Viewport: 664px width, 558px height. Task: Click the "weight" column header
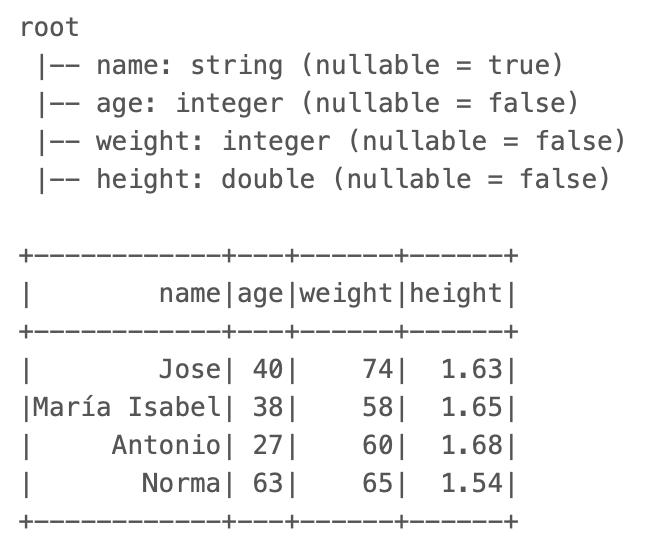point(345,293)
